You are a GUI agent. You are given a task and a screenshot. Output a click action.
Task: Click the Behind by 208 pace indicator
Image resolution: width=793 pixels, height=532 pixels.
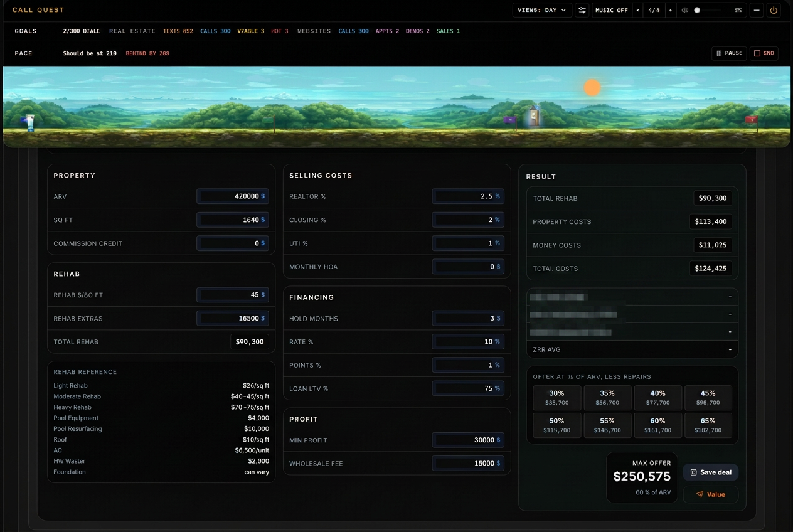[147, 53]
